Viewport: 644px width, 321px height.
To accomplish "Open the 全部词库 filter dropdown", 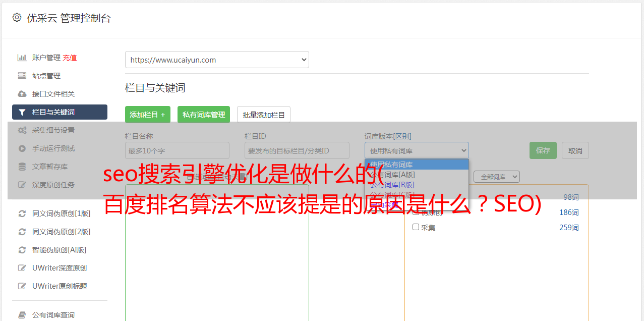I will [x=497, y=177].
